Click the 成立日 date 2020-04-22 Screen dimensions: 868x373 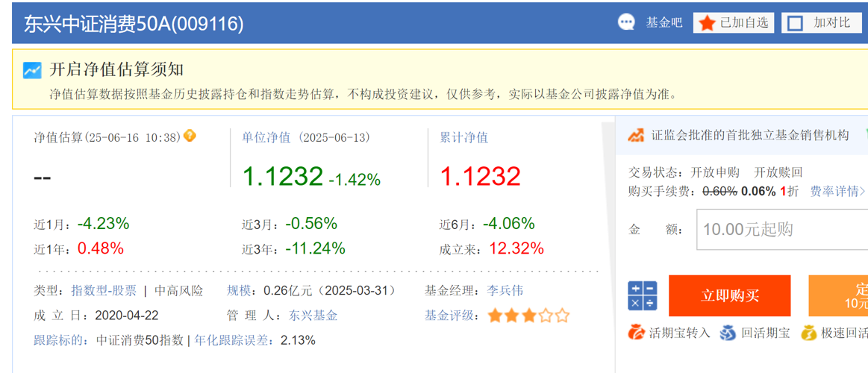pyautogui.click(x=127, y=316)
